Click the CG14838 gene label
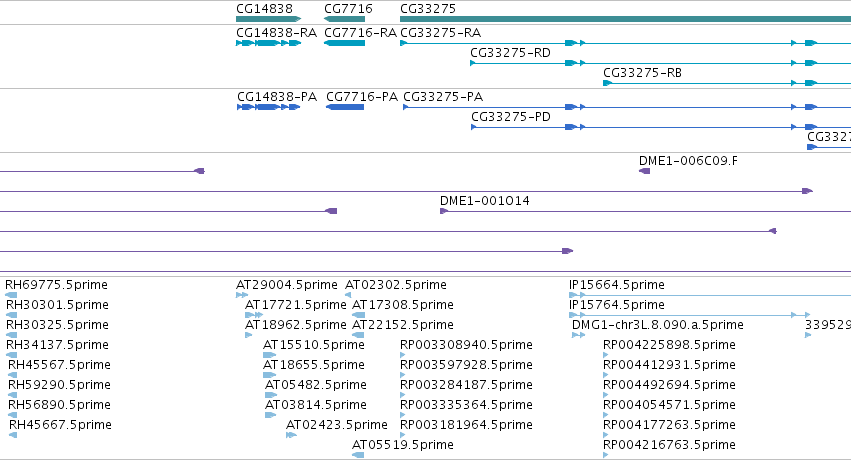851x460 pixels. (x=264, y=9)
